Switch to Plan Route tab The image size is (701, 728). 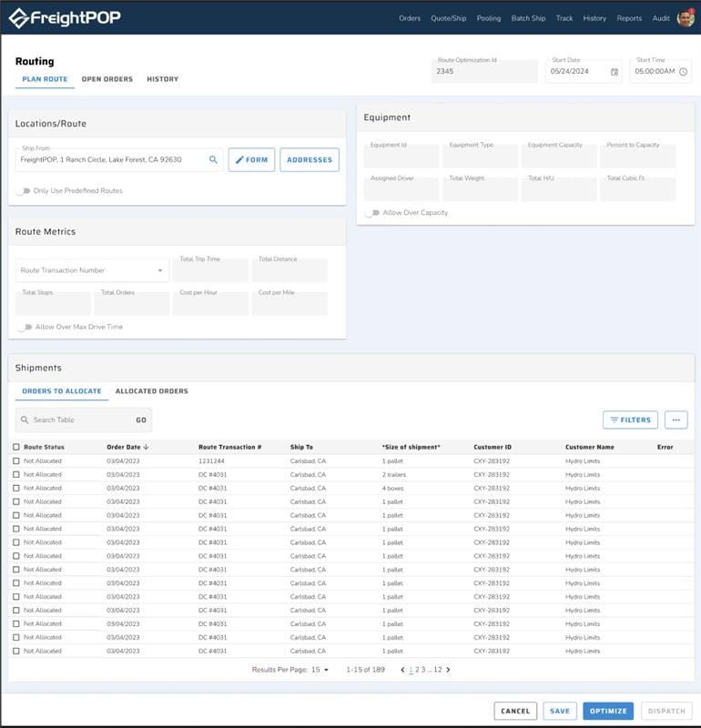click(45, 79)
